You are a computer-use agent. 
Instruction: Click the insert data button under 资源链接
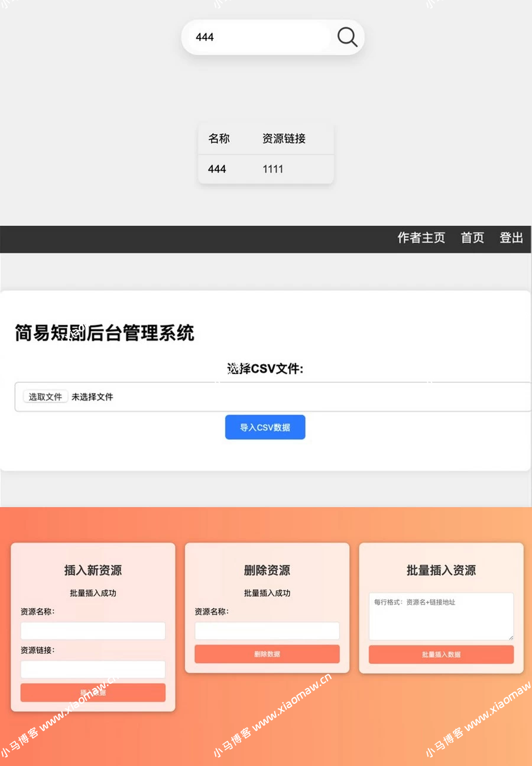(93, 693)
